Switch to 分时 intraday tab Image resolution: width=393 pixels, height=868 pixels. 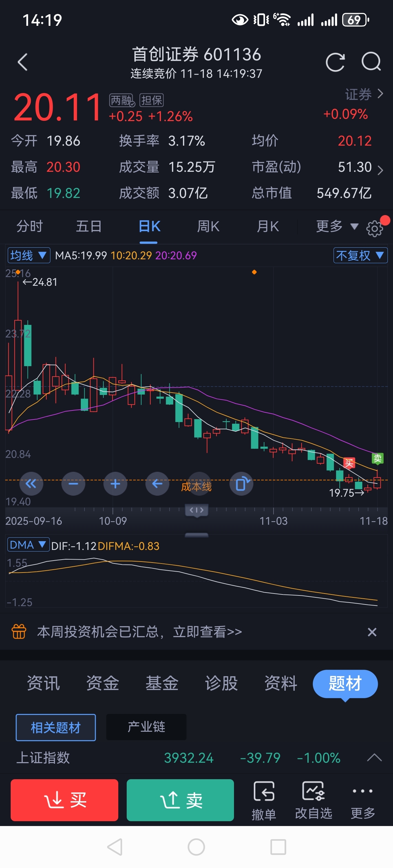point(30,226)
